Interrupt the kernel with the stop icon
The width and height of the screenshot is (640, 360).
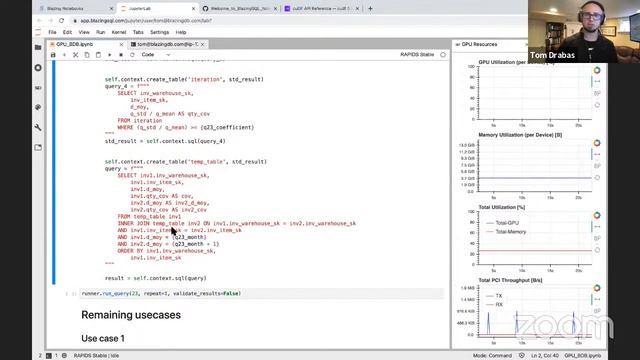tap(121, 55)
